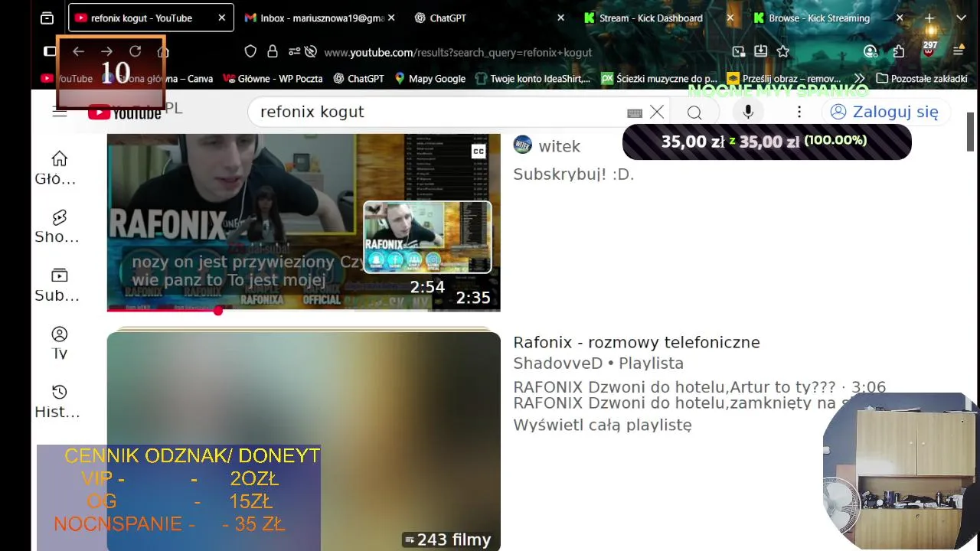Viewport: 980px width, 551px height.
Task: Reload the current page
Action: tap(136, 51)
